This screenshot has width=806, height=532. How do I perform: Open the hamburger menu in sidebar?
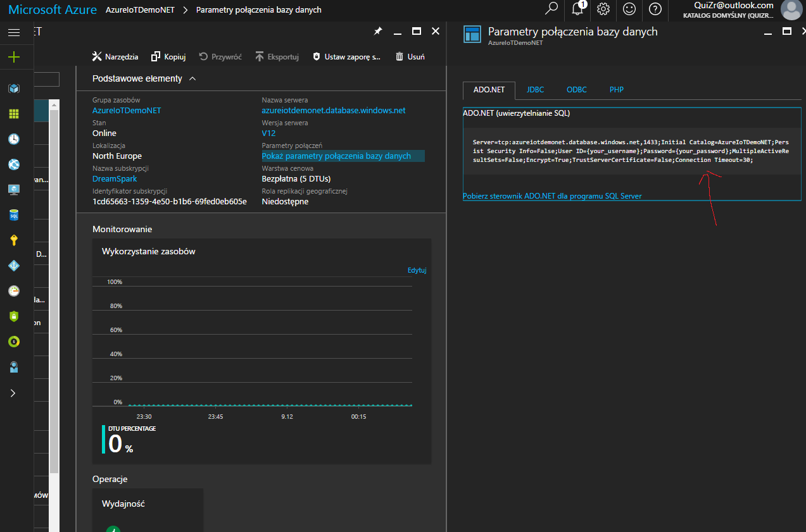13,33
